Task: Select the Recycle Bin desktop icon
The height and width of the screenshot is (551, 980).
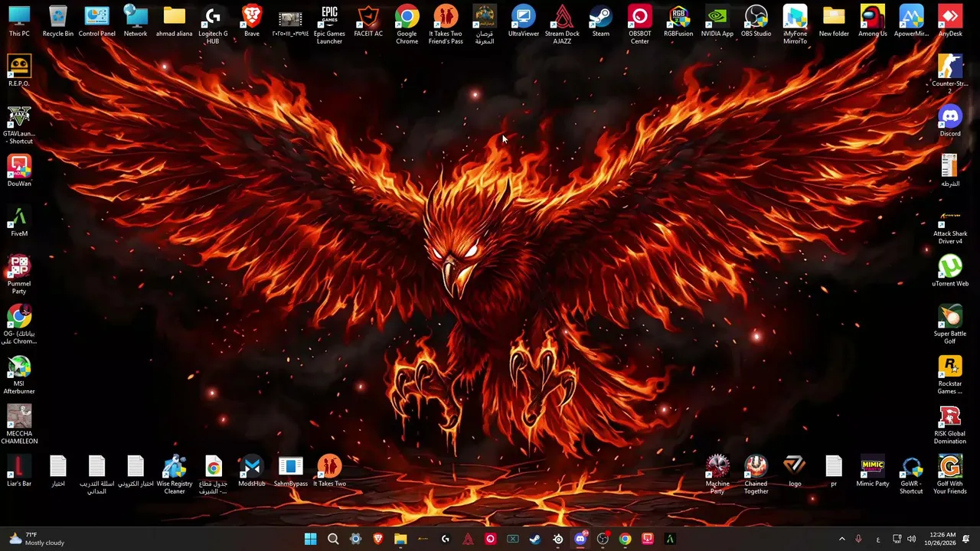Action: 58,21
